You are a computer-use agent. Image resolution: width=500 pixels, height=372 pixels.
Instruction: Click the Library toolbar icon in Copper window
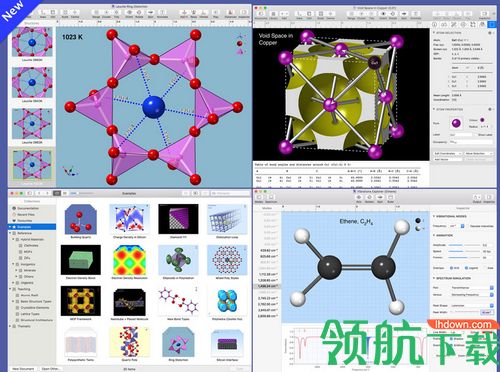coord(273,14)
